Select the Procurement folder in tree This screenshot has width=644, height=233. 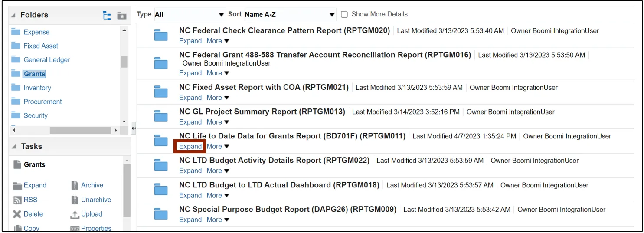[42, 102]
